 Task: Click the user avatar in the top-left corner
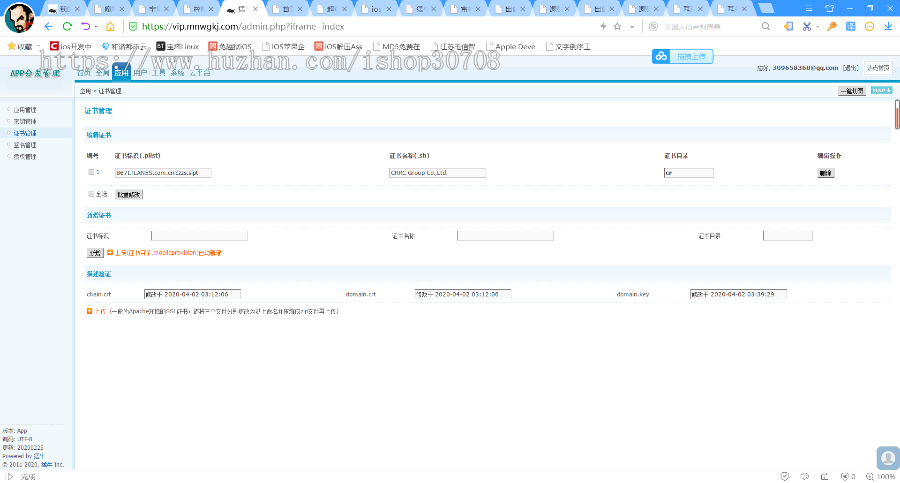tap(20, 18)
